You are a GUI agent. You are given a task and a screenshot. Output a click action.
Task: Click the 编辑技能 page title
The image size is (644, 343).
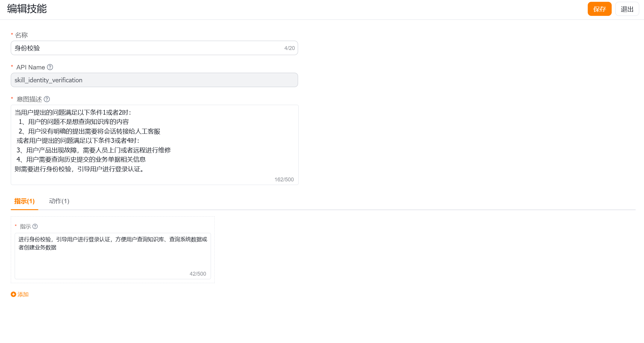point(27,9)
